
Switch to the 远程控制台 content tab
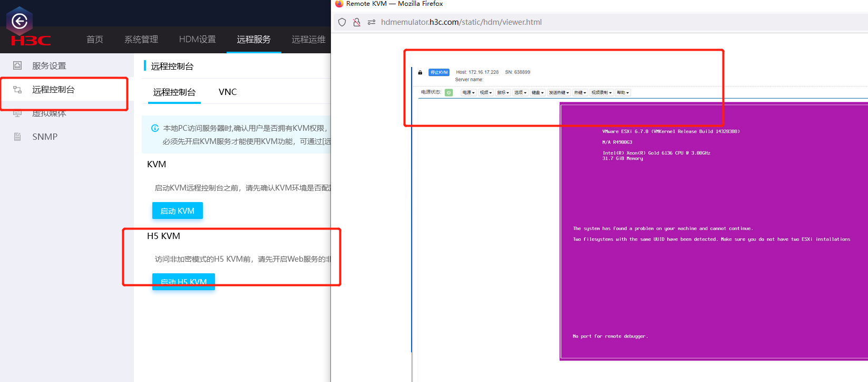(174, 92)
